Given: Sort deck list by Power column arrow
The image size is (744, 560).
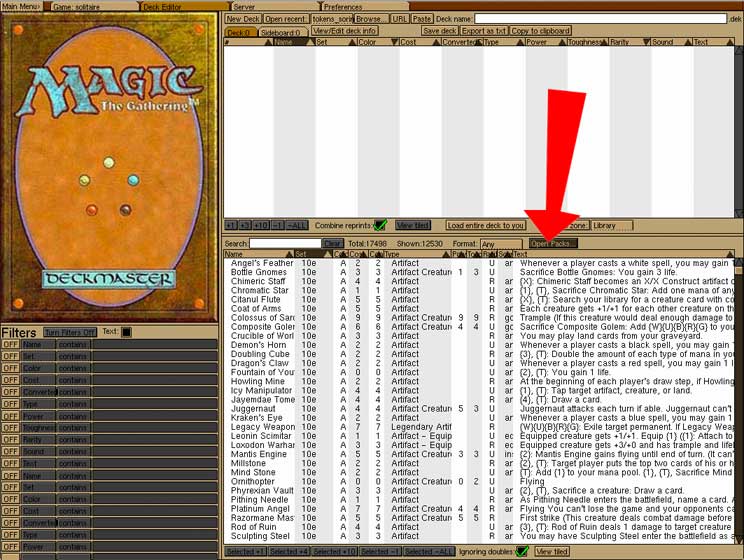Looking at the screenshot, I should coord(562,42).
